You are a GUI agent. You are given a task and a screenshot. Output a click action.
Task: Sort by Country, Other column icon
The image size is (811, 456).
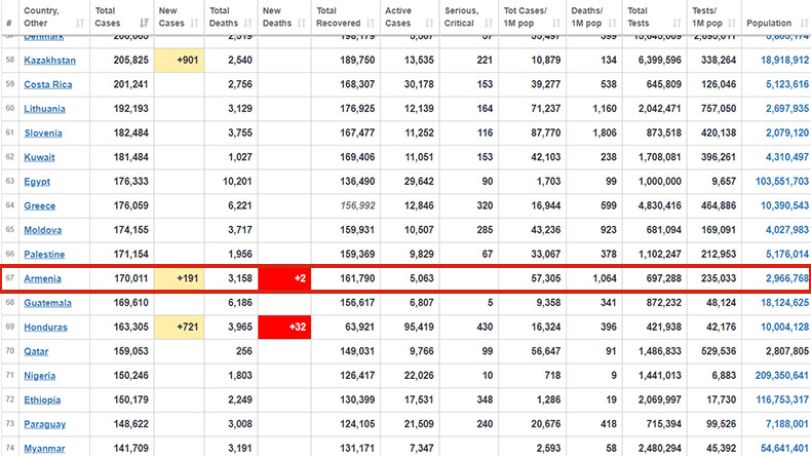[80, 23]
